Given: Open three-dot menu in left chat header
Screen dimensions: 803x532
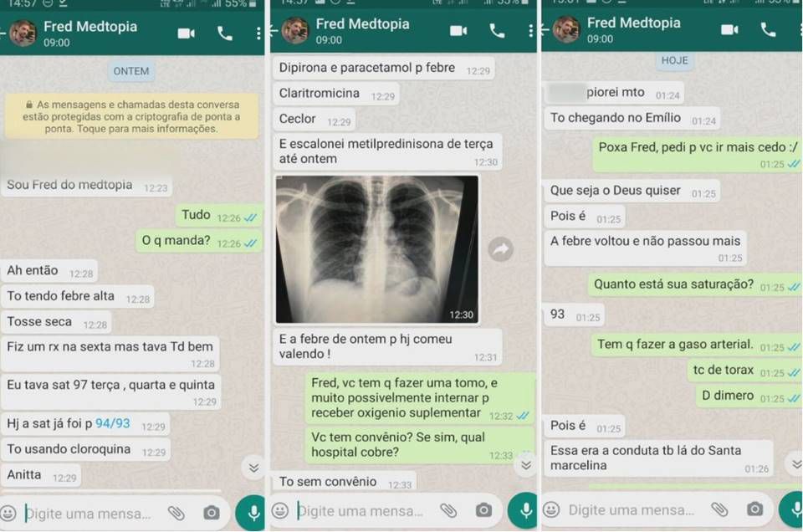Looking at the screenshot, I should pos(258,33).
